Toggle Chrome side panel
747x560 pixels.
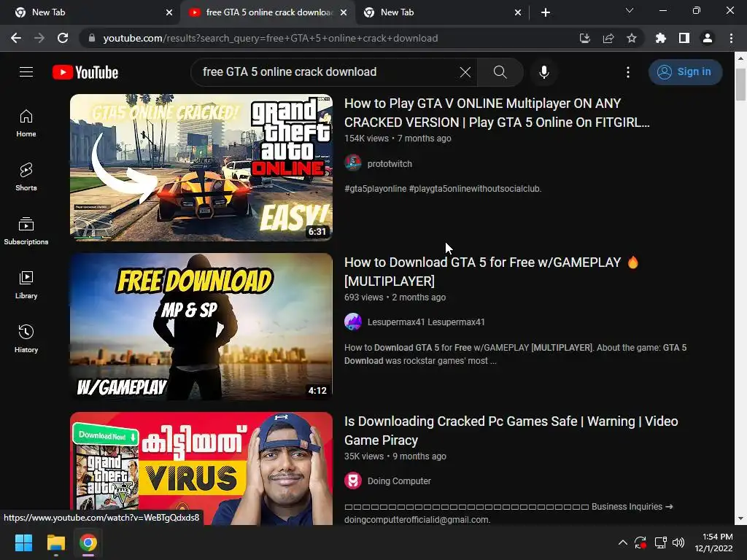(684, 38)
